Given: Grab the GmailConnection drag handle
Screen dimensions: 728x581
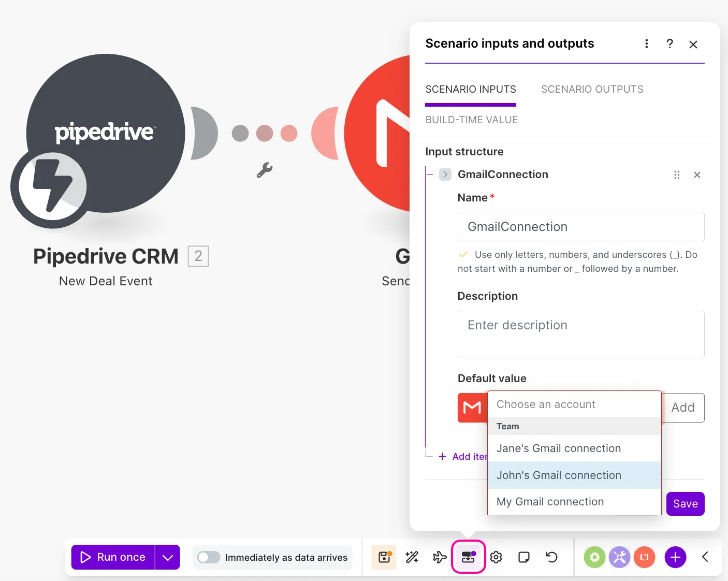Looking at the screenshot, I should pos(677,175).
